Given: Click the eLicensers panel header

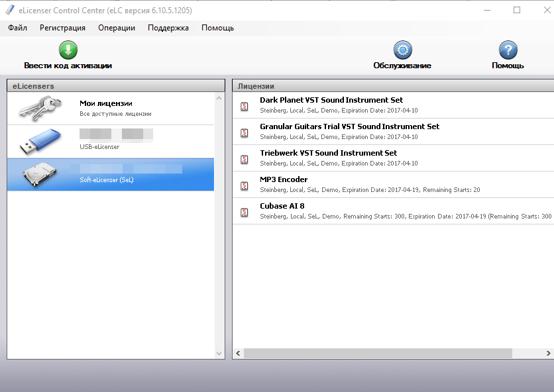Looking at the screenshot, I should coord(116,86).
